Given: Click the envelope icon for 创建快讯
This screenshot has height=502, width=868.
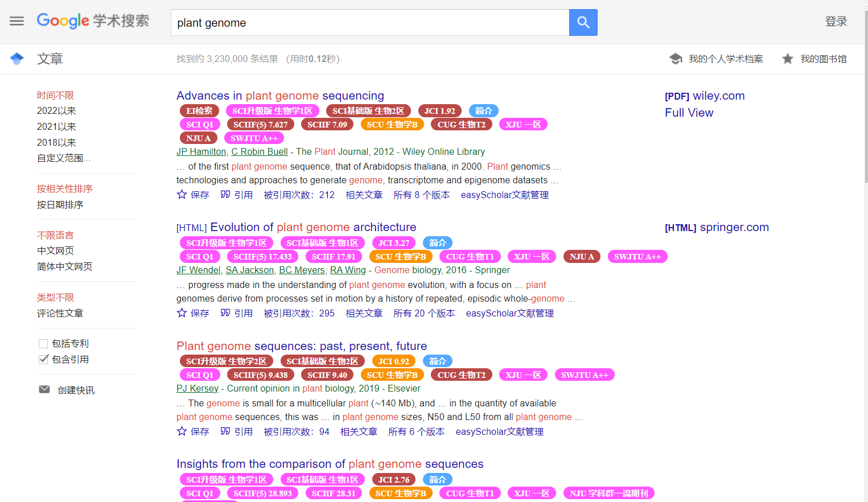Looking at the screenshot, I should click(x=44, y=389).
